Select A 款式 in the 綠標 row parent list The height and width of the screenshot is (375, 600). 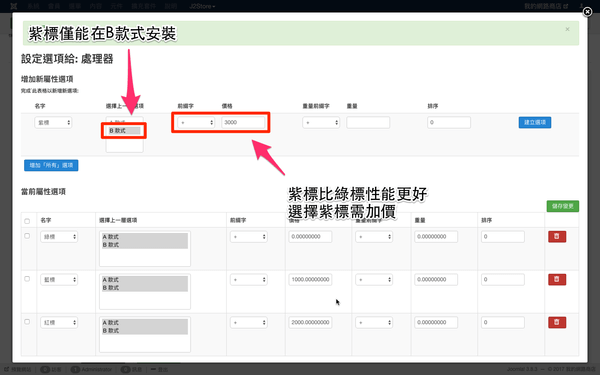[x=145, y=237]
